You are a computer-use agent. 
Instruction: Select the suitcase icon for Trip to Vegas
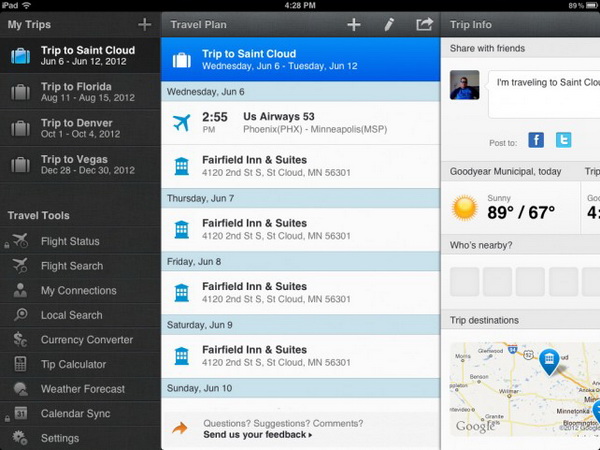pos(20,165)
